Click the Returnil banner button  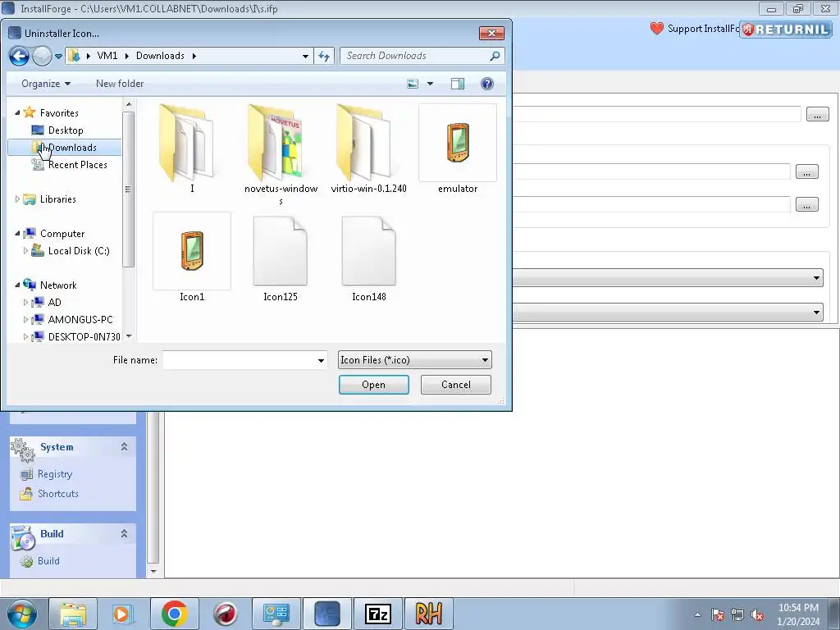coord(786,30)
